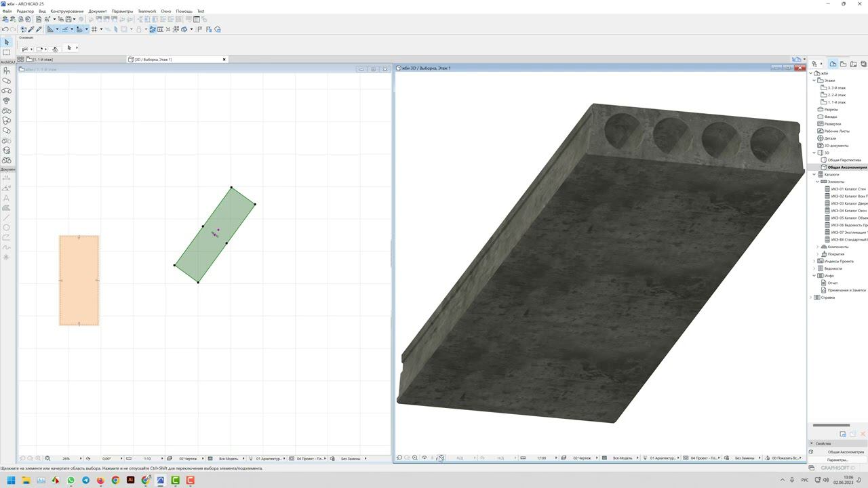Click the Orbit icon in the 3D window
Viewport: 868px width, 488px height.
tap(425, 458)
